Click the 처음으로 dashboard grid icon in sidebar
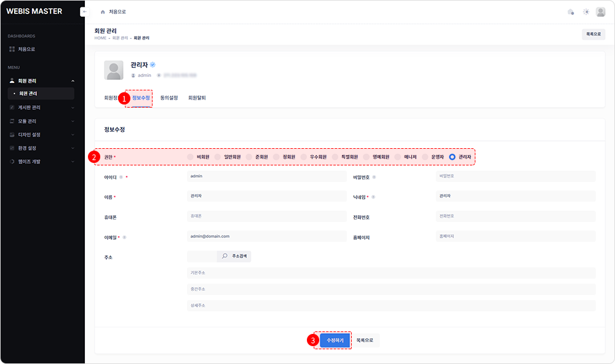 pos(12,49)
